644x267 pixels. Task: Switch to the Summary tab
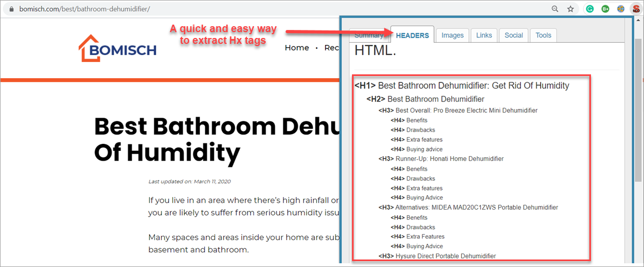369,35
